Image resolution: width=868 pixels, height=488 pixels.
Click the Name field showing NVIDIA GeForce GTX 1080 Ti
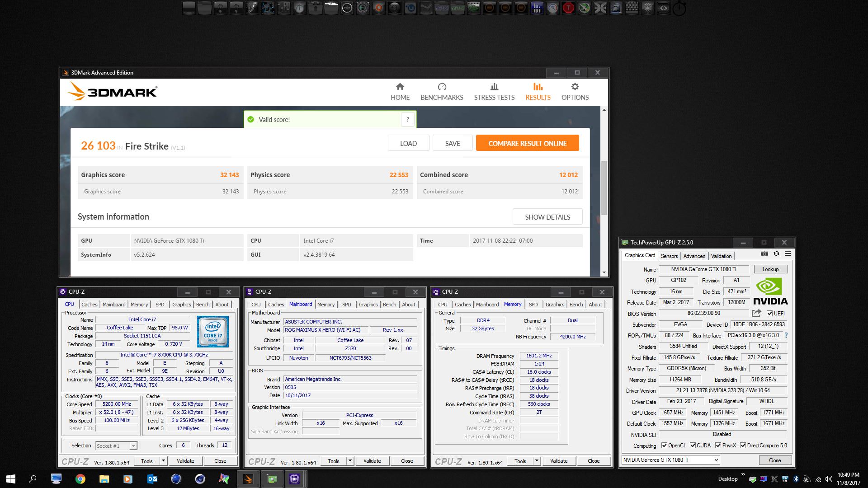(x=703, y=269)
